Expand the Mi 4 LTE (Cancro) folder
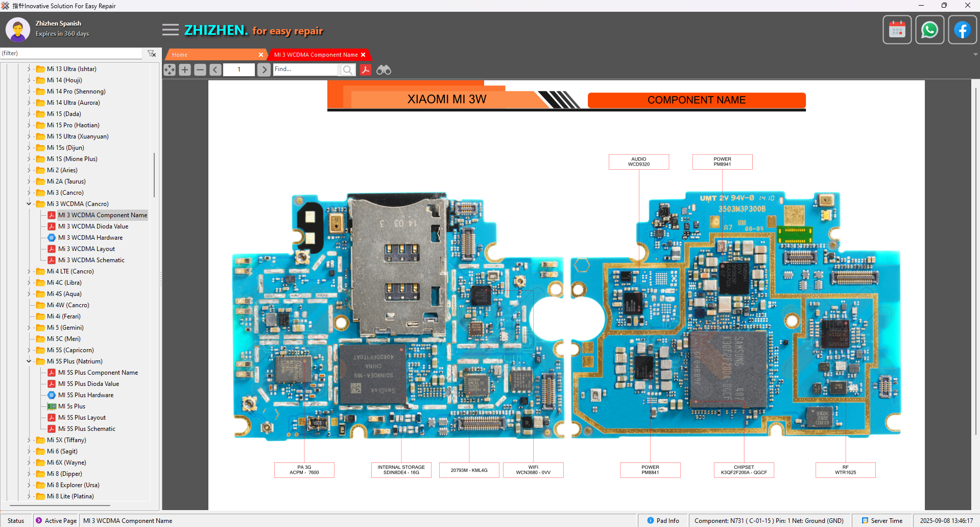Image resolution: width=980 pixels, height=527 pixels. [29, 271]
